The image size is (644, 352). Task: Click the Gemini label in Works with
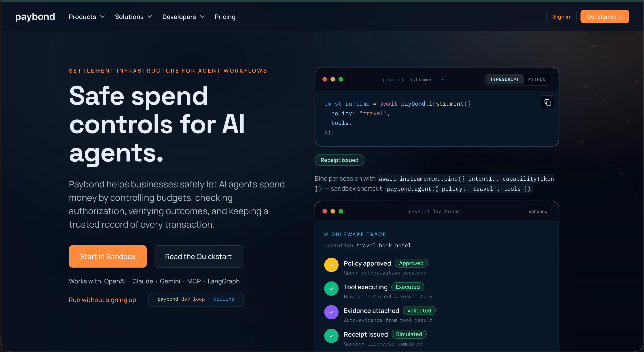coord(170,281)
